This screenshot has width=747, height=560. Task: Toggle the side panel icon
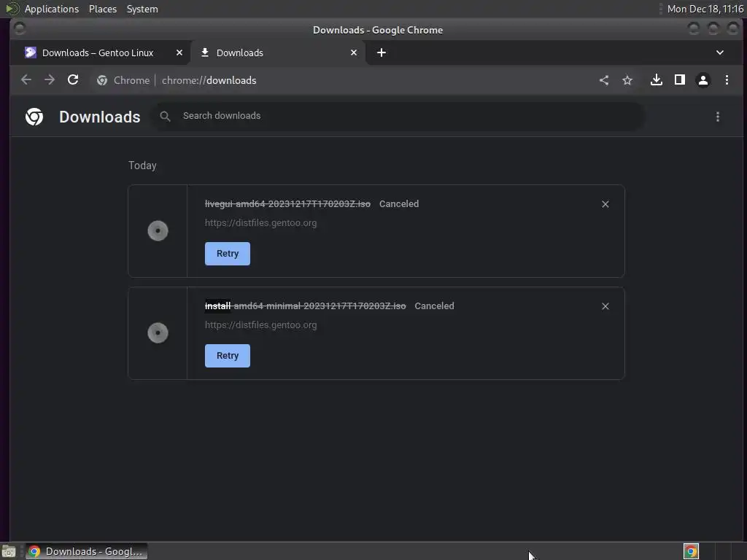point(680,80)
